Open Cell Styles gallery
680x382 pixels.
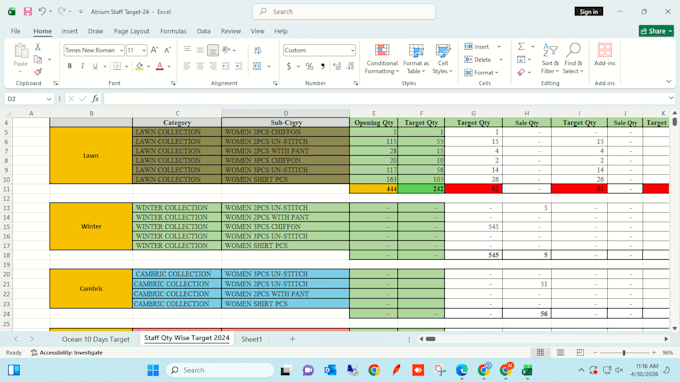[442, 59]
